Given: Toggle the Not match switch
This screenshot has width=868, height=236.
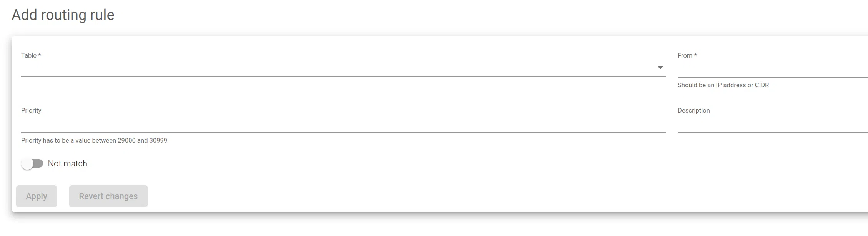Looking at the screenshot, I should [32, 164].
